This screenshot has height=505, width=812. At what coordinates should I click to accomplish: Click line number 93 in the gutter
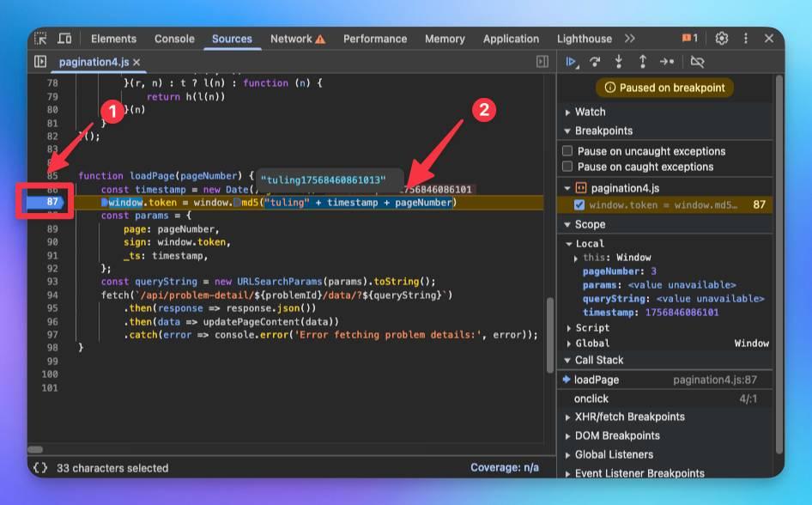[52, 282]
